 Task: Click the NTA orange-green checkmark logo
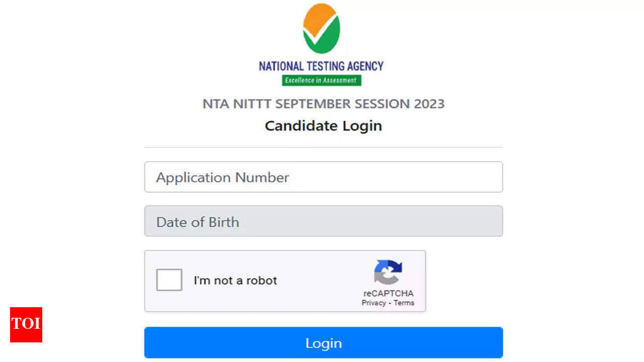pos(321,29)
